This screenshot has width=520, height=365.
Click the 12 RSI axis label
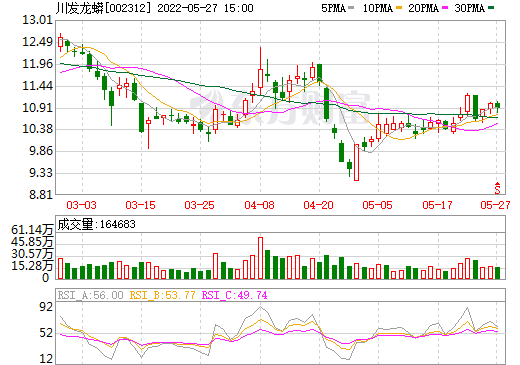pos(46,359)
